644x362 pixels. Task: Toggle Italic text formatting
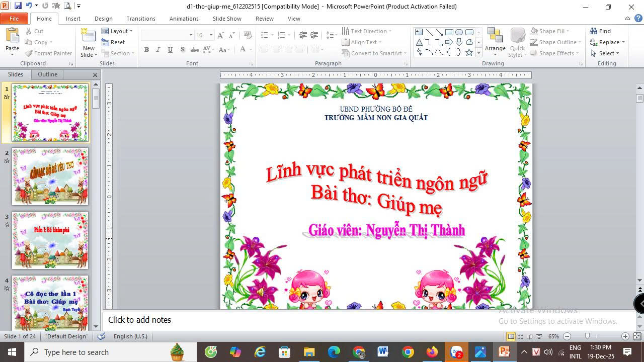tap(158, 49)
